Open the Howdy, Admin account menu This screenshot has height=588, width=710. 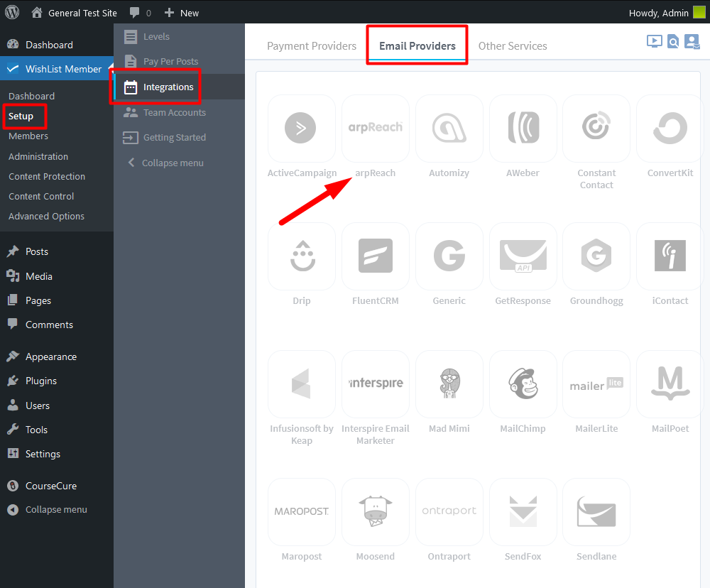[x=667, y=13]
